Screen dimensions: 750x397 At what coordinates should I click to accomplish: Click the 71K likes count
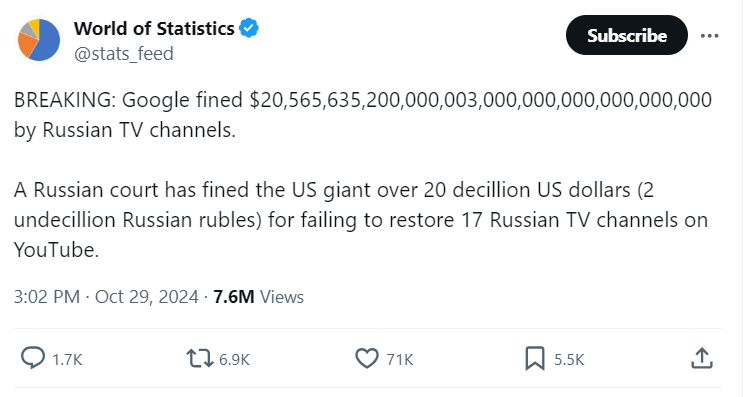400,360
